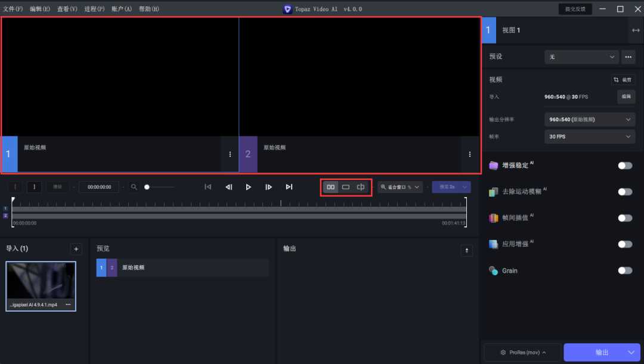This screenshot has height=364, width=644.
Task: Open the crop tool button
Action: (x=623, y=79)
